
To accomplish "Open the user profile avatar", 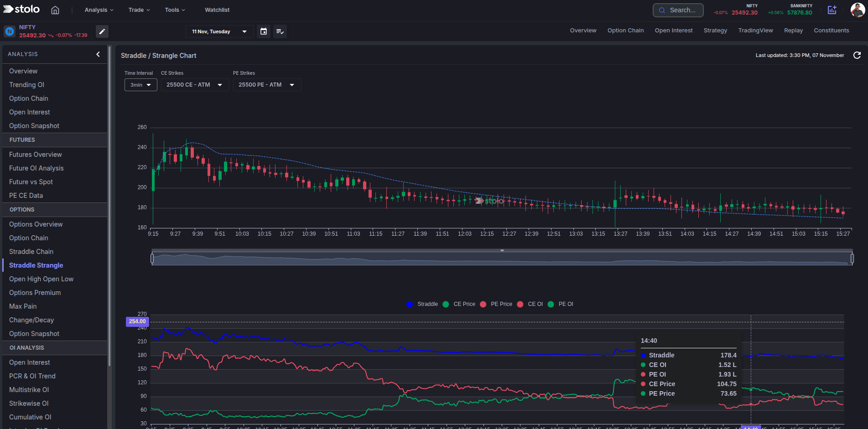I will (x=857, y=10).
